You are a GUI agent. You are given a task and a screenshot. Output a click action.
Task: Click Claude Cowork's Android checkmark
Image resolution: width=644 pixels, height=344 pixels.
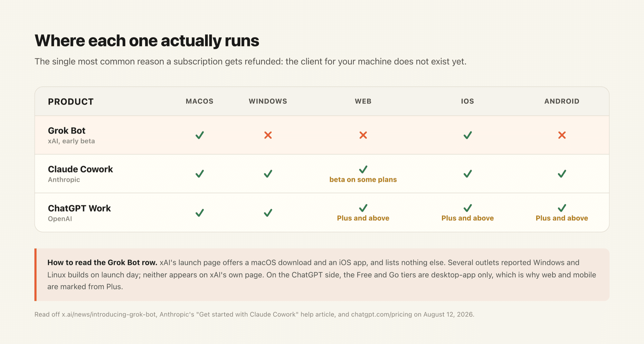pyautogui.click(x=562, y=174)
